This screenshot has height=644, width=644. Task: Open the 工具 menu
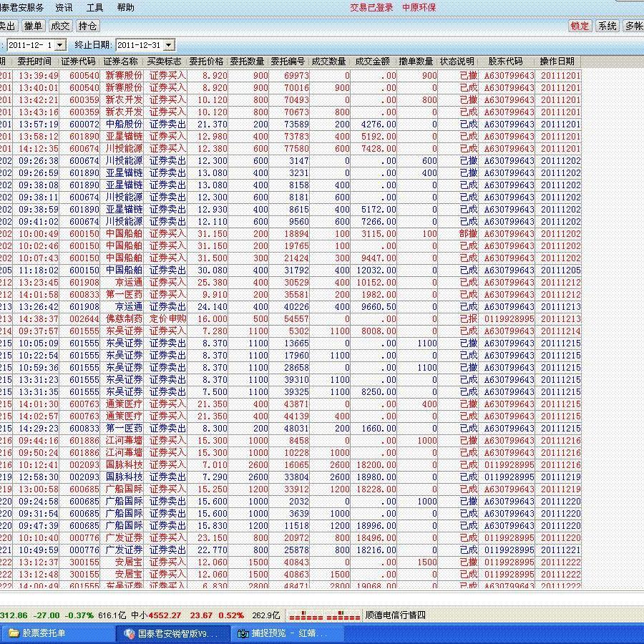pos(94,8)
